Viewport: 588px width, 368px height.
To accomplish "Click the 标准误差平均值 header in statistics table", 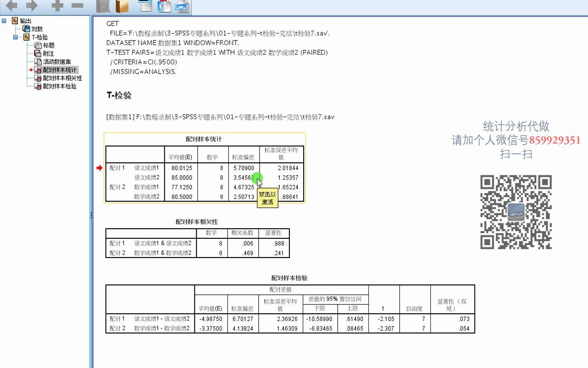I will 281,154.
